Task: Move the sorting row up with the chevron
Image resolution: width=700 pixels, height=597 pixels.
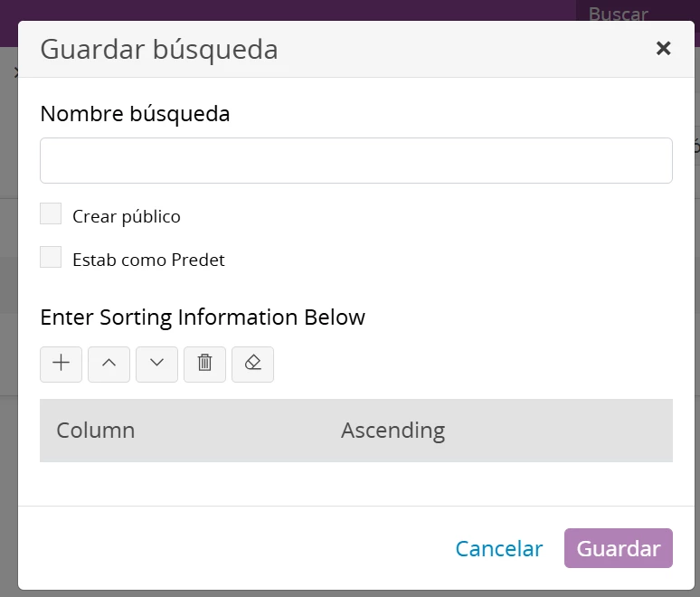Action: [109, 364]
